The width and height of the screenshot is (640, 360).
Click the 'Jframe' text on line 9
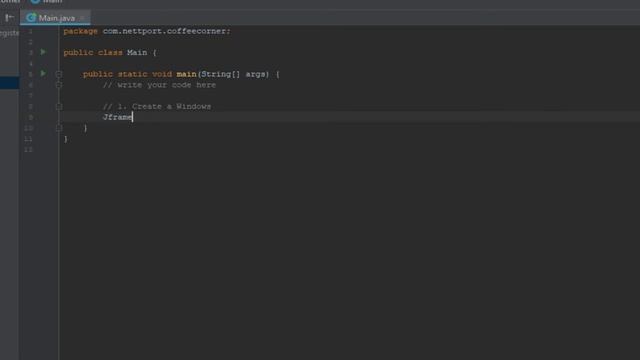click(x=118, y=117)
